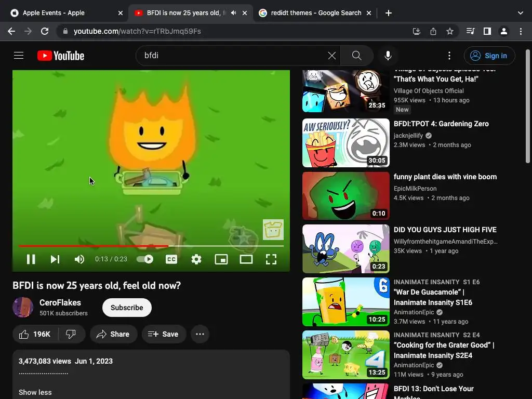Viewport: 532px width, 399px height.
Task: Play DID YOU GUYS JUST HIGH FIVE thumbnail
Action: (x=345, y=249)
